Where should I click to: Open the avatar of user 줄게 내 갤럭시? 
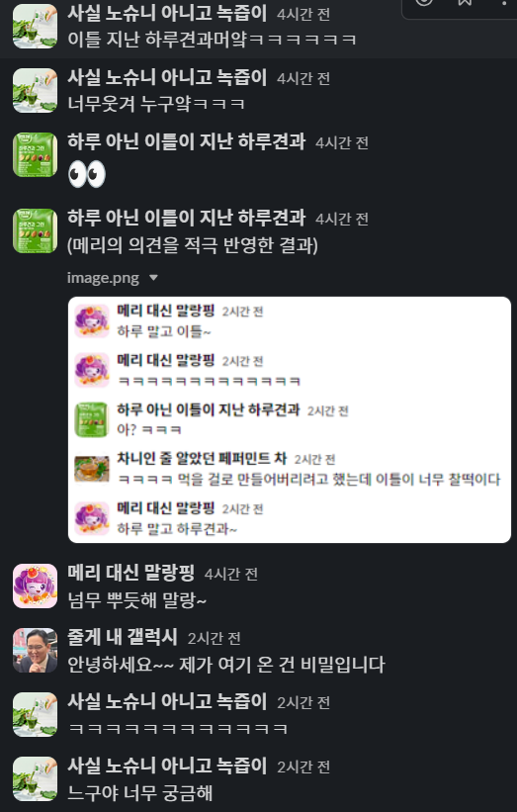tap(36, 651)
